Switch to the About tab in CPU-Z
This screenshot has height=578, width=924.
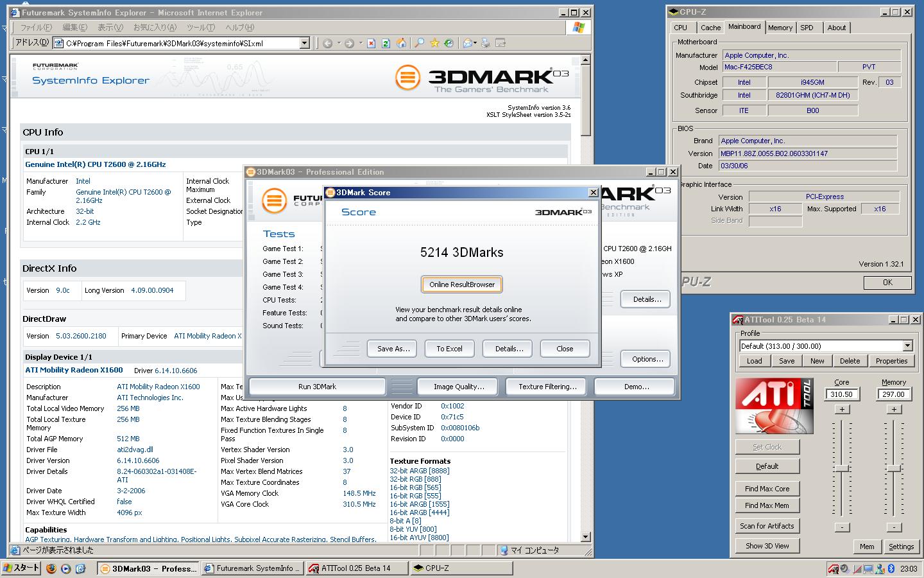(x=836, y=28)
